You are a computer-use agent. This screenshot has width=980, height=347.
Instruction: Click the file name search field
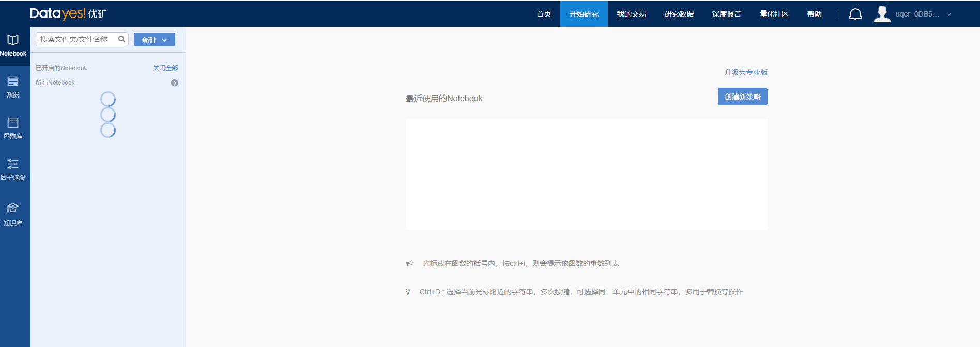pyautogui.click(x=76, y=39)
